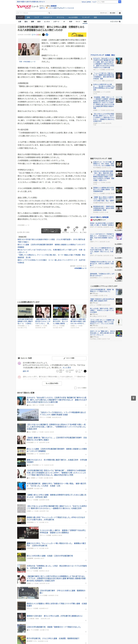Select the ランキング tab

click(86, 17)
